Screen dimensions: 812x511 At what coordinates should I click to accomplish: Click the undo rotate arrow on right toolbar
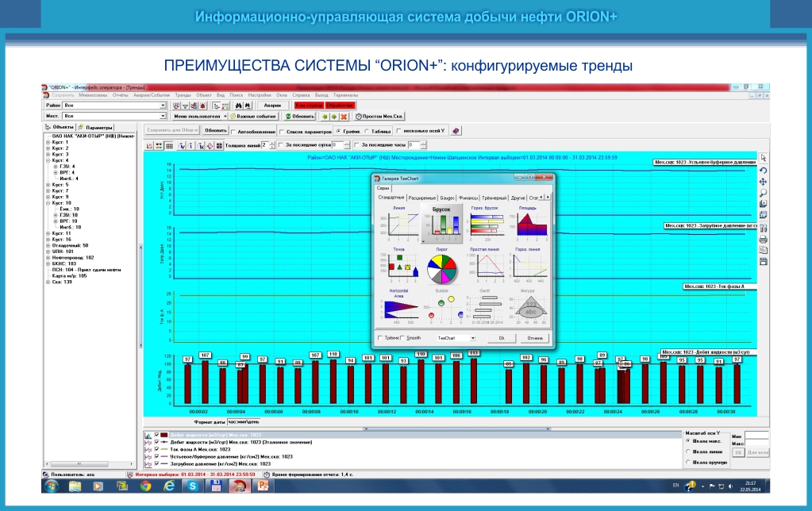click(764, 170)
